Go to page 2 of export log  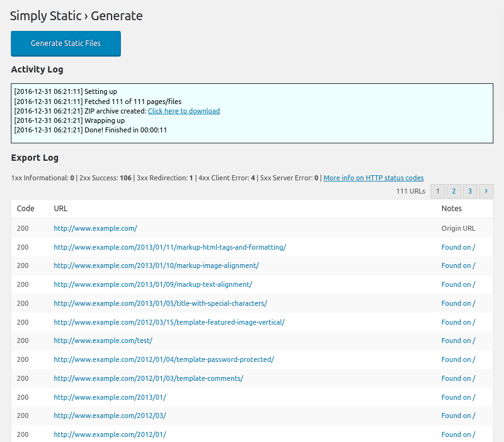[454, 191]
